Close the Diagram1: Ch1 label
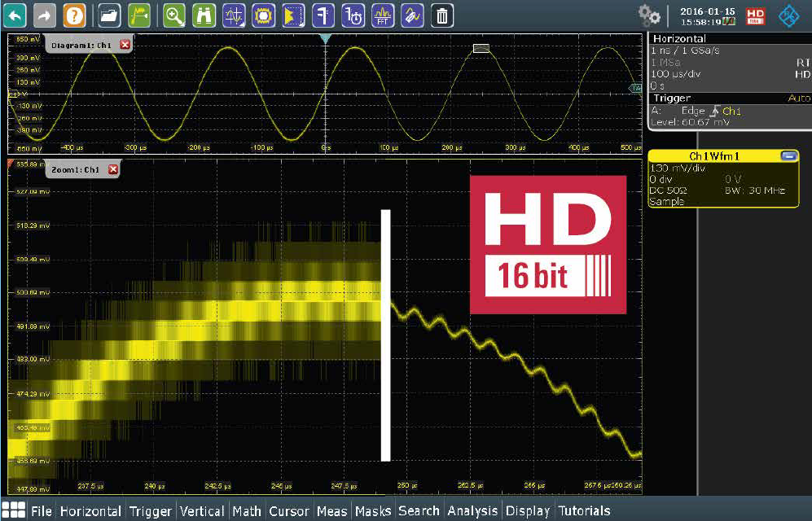 [x=125, y=46]
